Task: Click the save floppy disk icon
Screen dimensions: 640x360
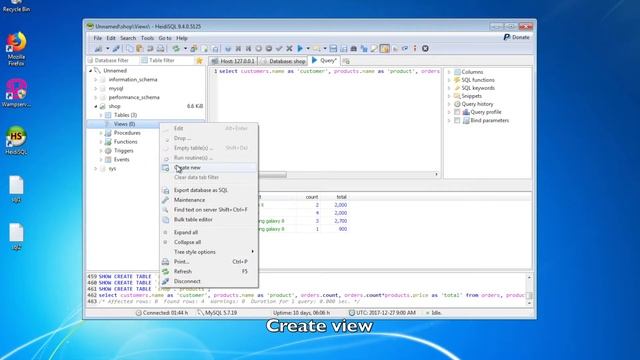Action: [333, 49]
